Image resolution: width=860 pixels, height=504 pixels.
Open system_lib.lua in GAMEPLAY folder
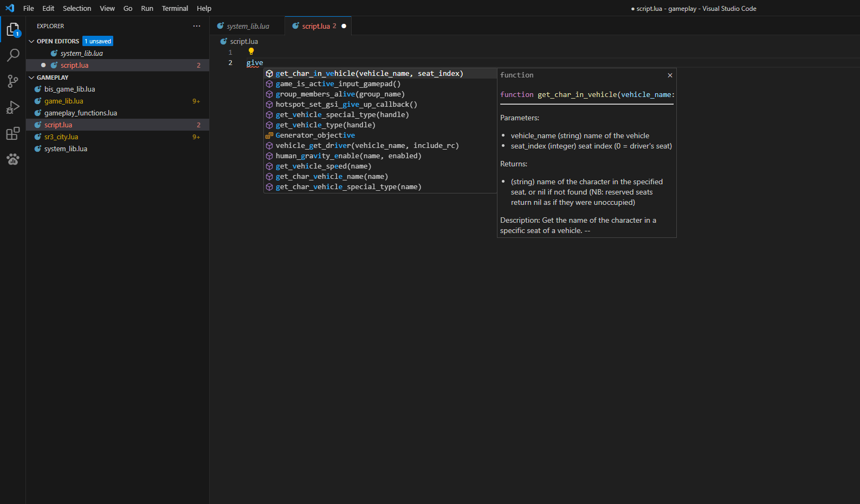118,148
